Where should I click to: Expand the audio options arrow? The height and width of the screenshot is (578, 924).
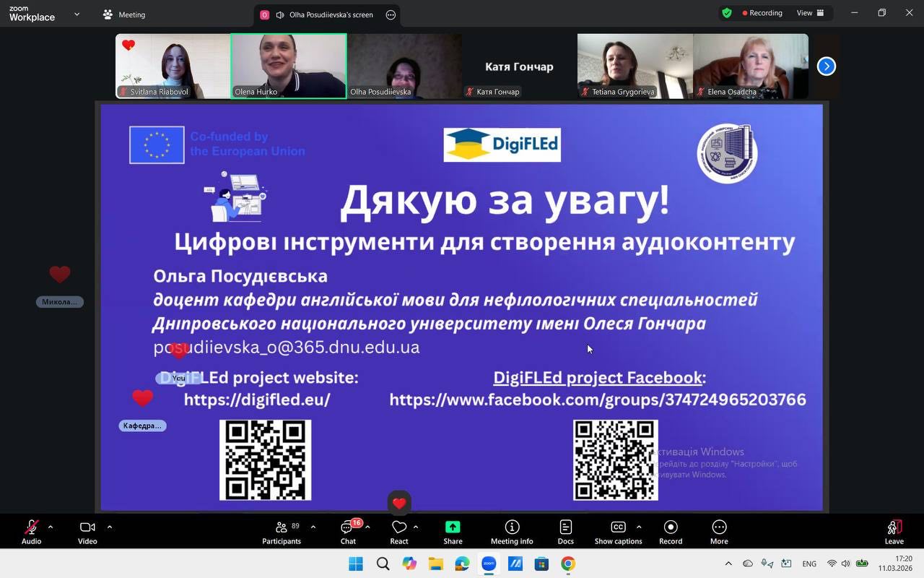[51, 527]
